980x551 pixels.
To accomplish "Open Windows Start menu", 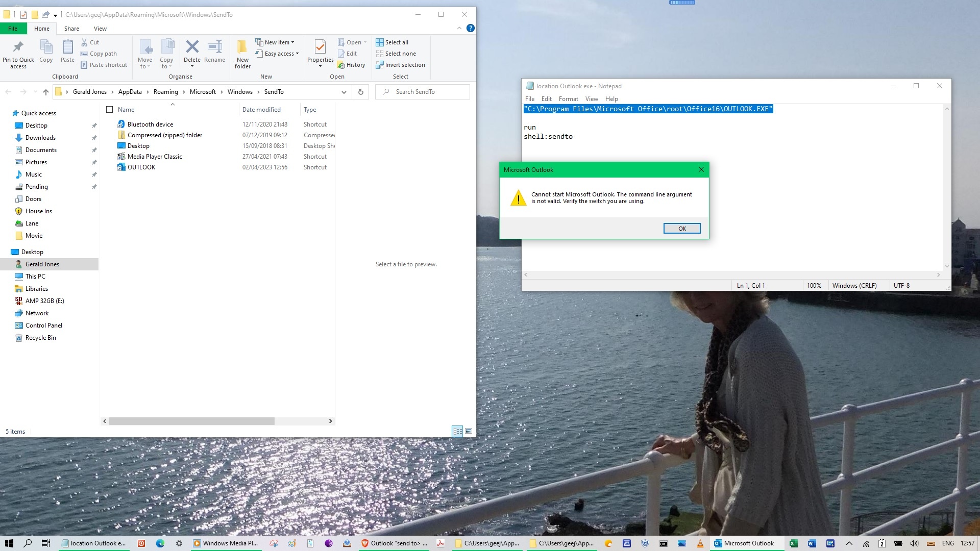I will click(x=9, y=543).
